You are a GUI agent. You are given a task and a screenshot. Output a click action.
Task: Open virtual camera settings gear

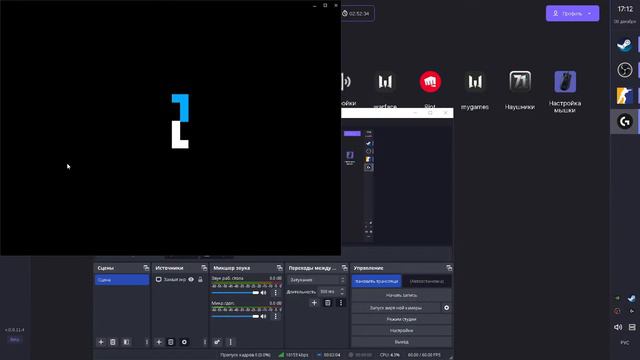click(447, 308)
